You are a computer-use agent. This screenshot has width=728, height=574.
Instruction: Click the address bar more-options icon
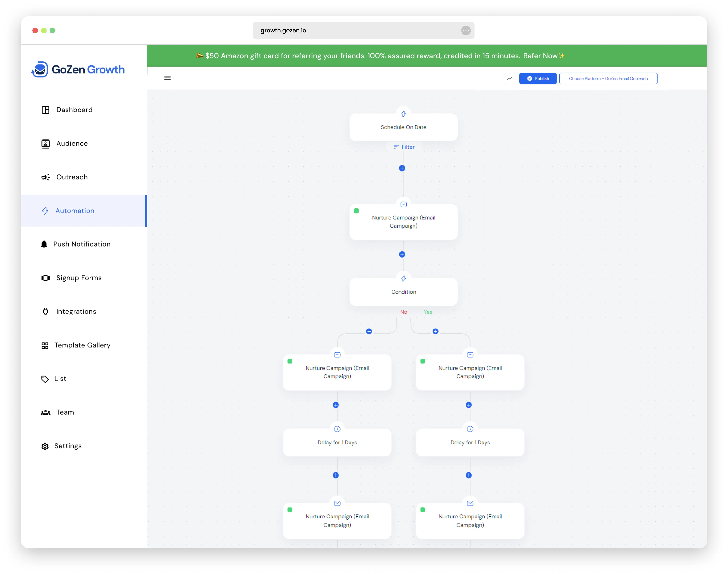tap(466, 31)
